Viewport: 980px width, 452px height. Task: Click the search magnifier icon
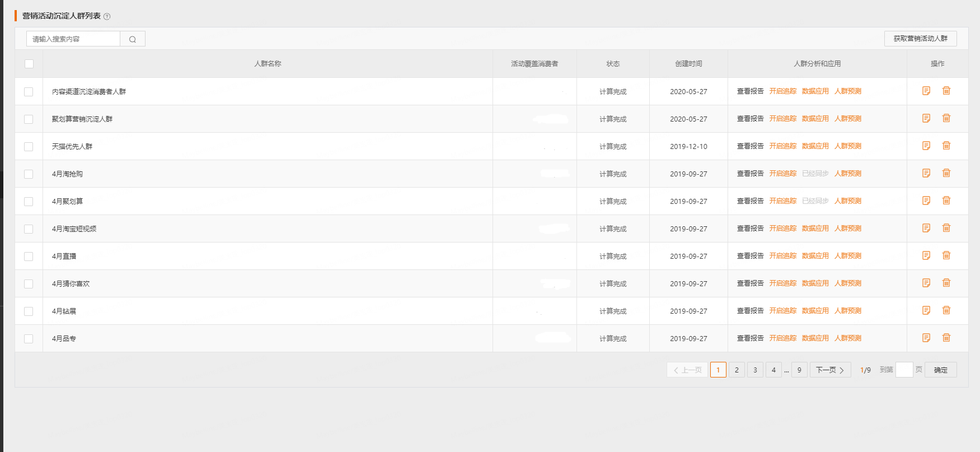[133, 39]
